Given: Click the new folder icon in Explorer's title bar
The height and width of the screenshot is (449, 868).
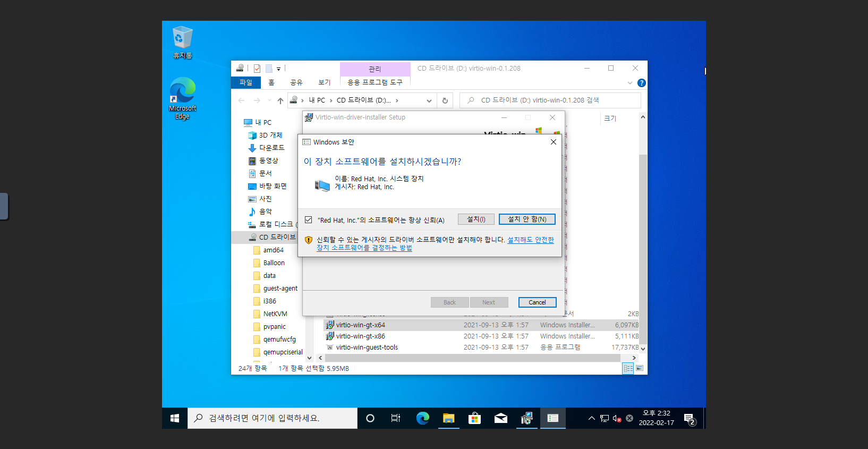Looking at the screenshot, I should coord(269,69).
